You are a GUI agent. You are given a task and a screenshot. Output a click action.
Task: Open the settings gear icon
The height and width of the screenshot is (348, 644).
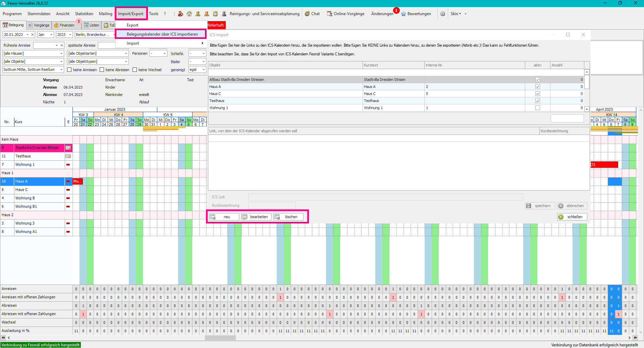[443, 14]
